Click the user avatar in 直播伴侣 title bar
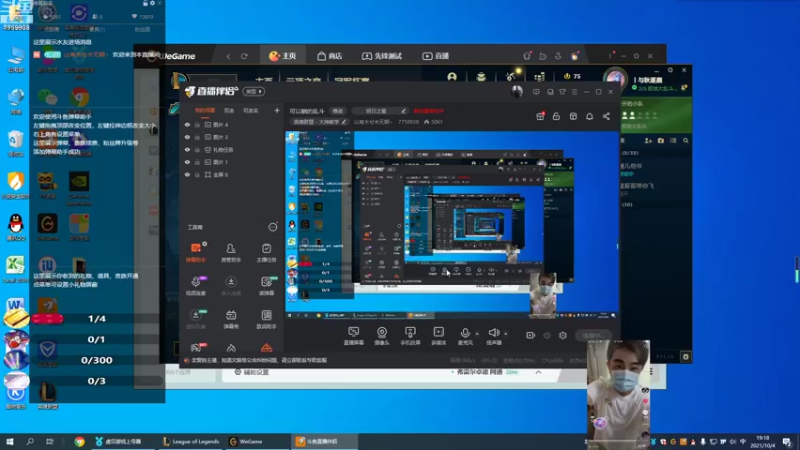Image resolution: width=800 pixels, height=450 pixels. coord(517,92)
